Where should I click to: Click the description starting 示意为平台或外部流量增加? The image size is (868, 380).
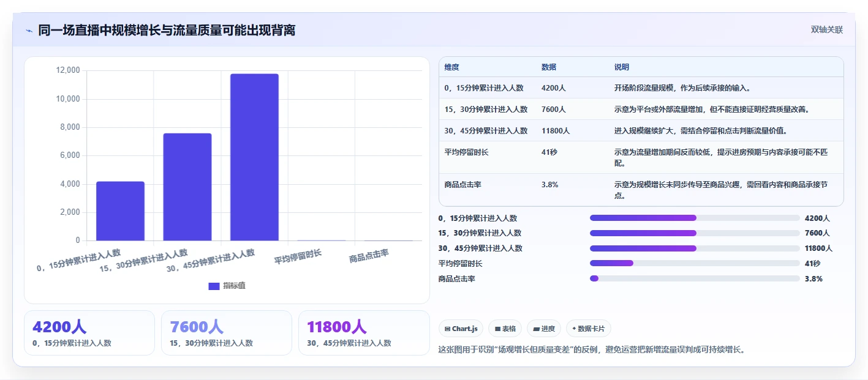tap(712, 110)
